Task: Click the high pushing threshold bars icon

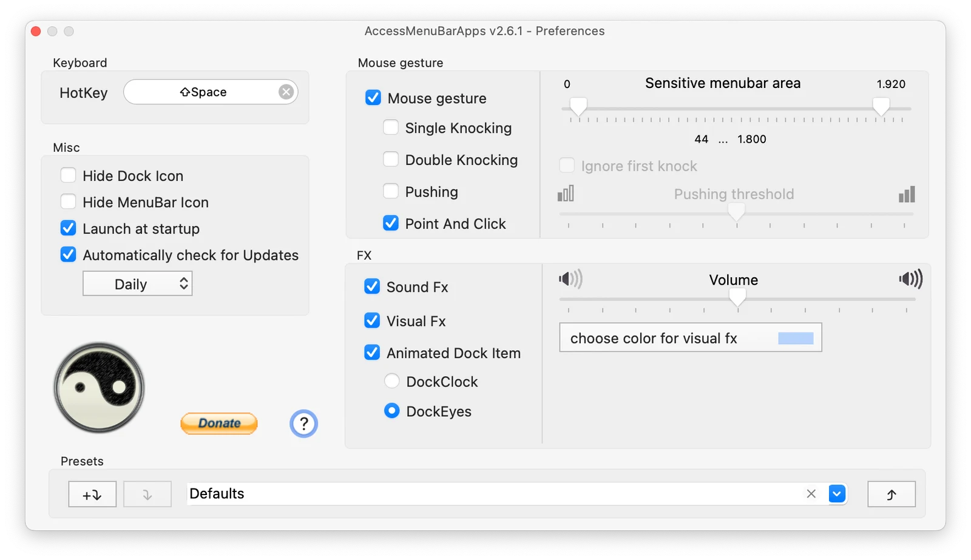Action: [907, 194]
